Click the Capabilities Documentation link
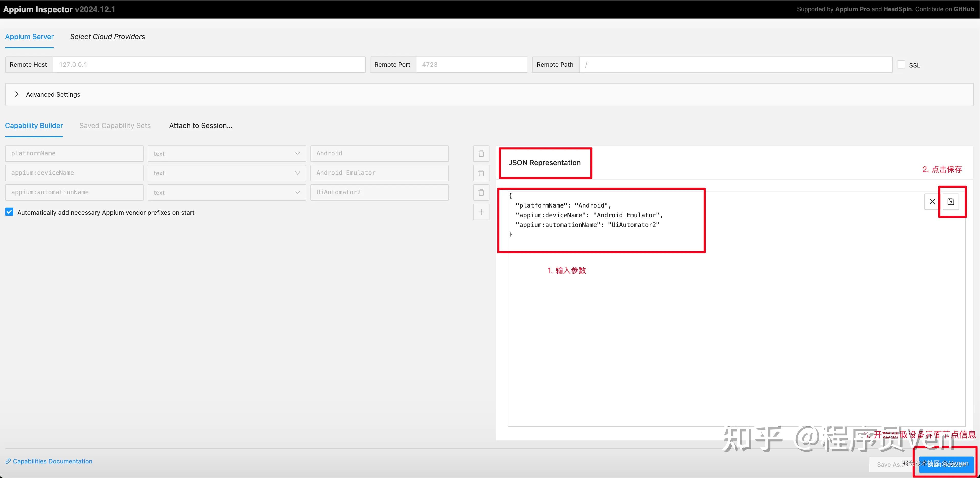Screen dimensions: 980x478 pos(52,461)
